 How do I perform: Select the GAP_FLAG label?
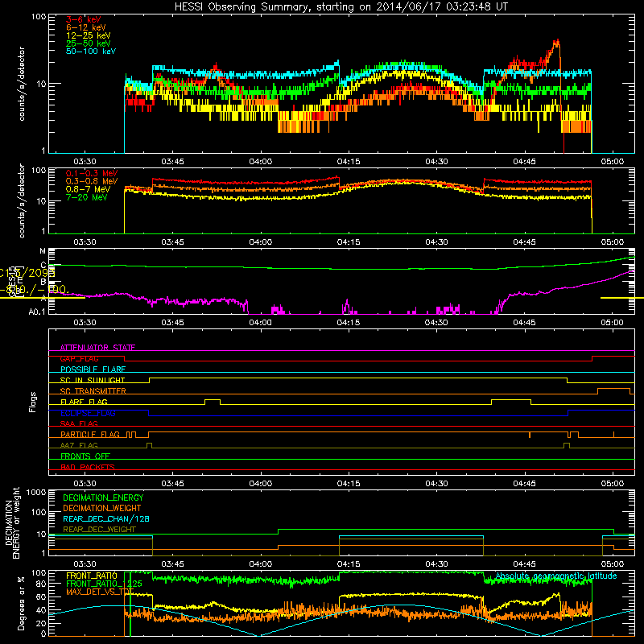[79, 358]
